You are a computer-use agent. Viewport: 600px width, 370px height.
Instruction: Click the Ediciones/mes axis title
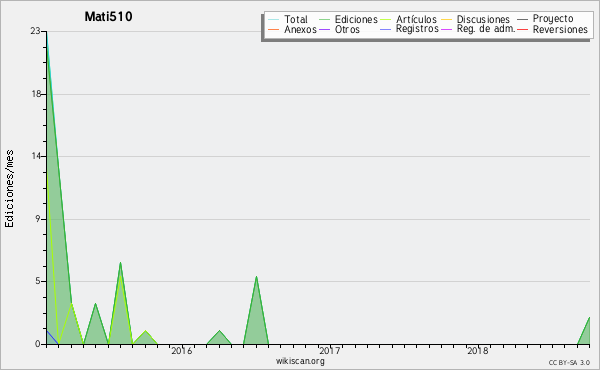click(x=9, y=189)
